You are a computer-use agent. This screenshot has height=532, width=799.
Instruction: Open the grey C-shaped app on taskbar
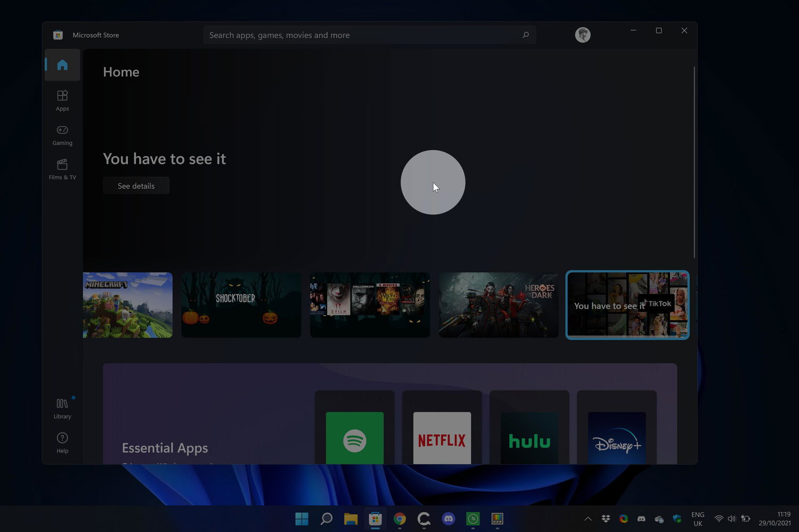coord(424,519)
